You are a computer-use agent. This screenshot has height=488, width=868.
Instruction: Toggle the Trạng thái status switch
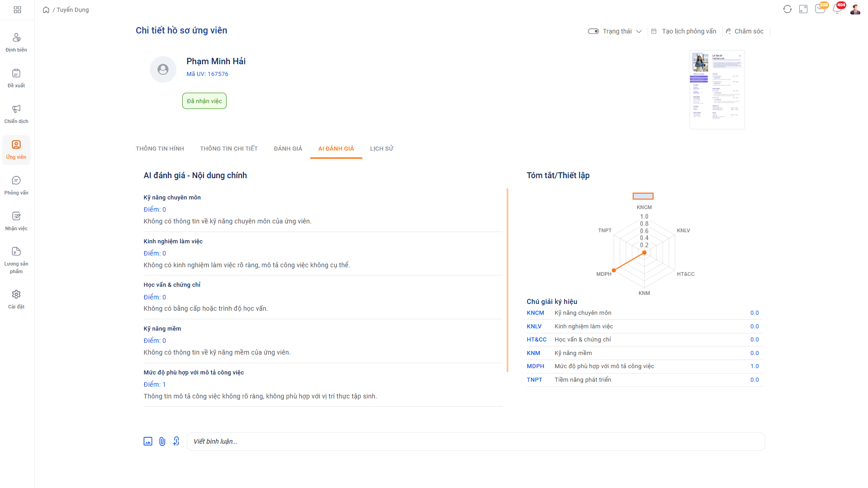tap(593, 31)
